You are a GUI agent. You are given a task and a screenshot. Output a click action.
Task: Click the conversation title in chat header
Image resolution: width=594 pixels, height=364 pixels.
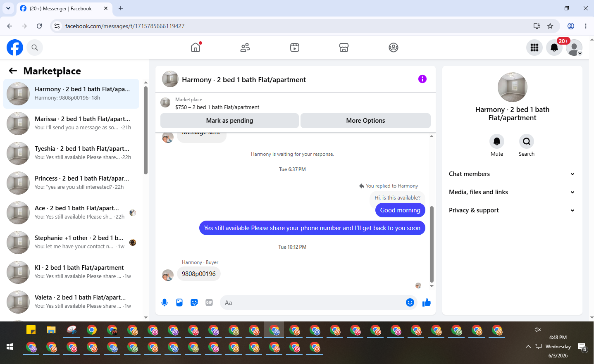pos(244,80)
